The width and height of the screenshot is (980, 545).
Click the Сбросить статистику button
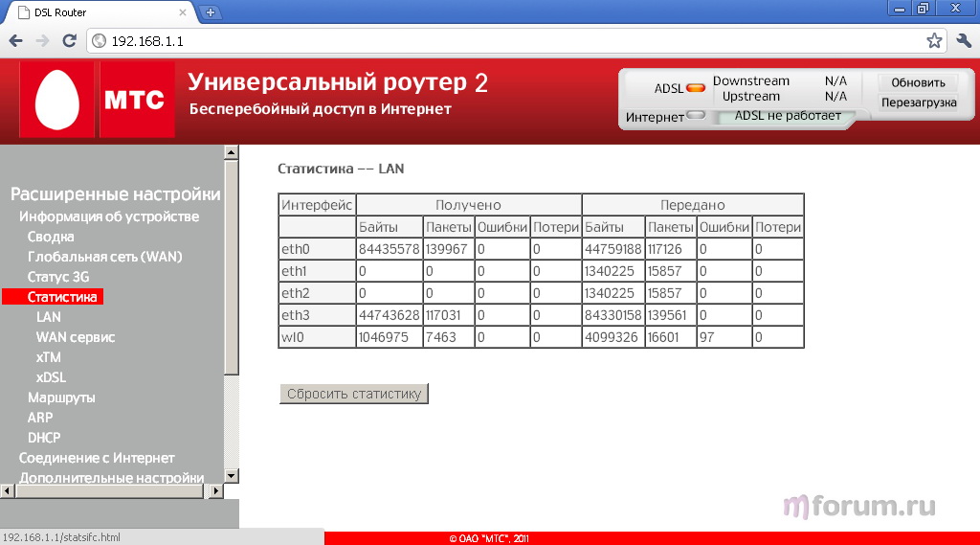pyautogui.click(x=354, y=394)
